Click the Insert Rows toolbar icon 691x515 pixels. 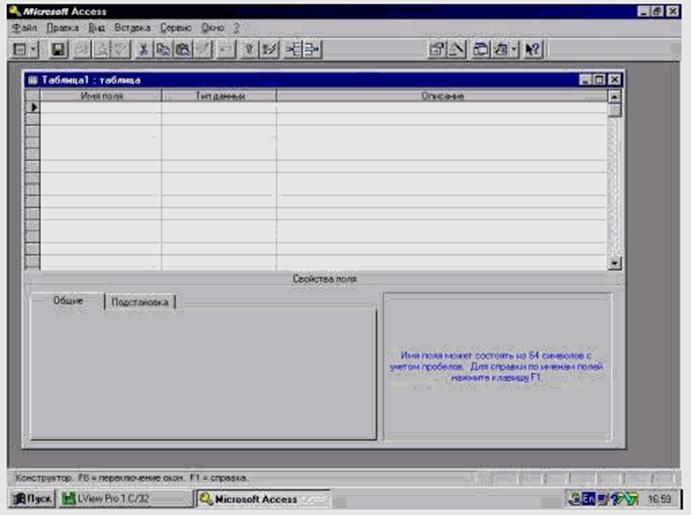292,49
